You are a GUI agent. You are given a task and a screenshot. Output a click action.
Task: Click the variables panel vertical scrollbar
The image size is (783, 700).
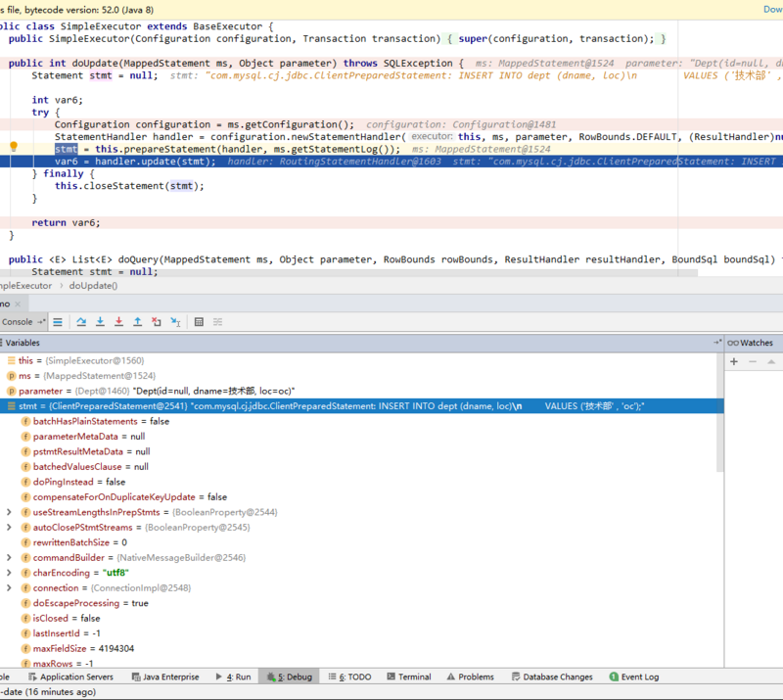coord(719,413)
